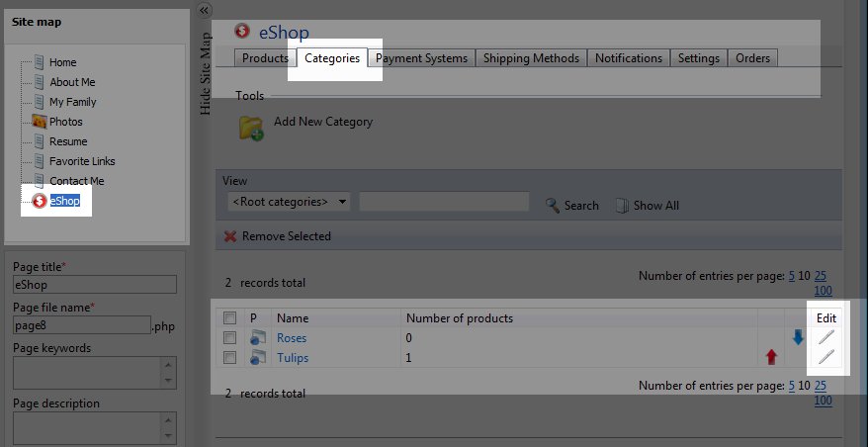Open the Roses category link
The image size is (868, 447).
pyautogui.click(x=292, y=338)
